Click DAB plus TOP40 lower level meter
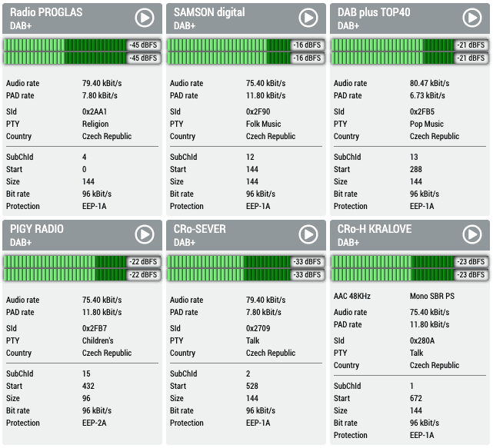493x448 pixels. click(x=410, y=58)
